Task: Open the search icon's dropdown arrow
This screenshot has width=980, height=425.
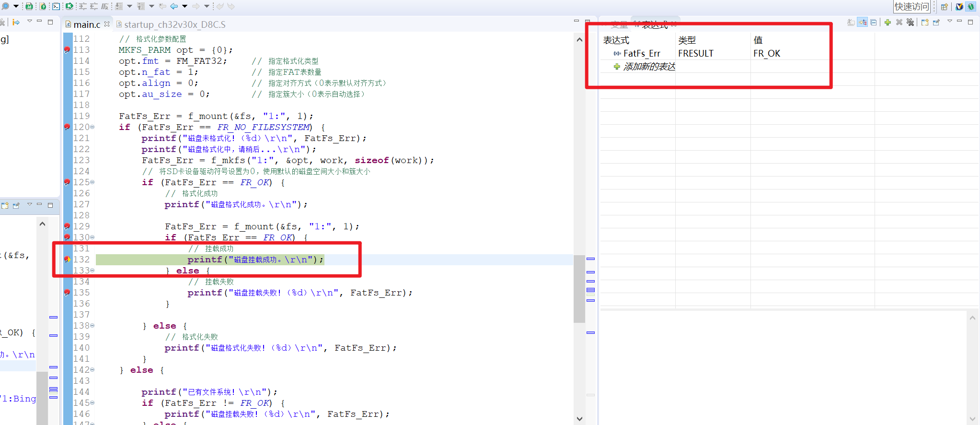Action: tap(16, 6)
